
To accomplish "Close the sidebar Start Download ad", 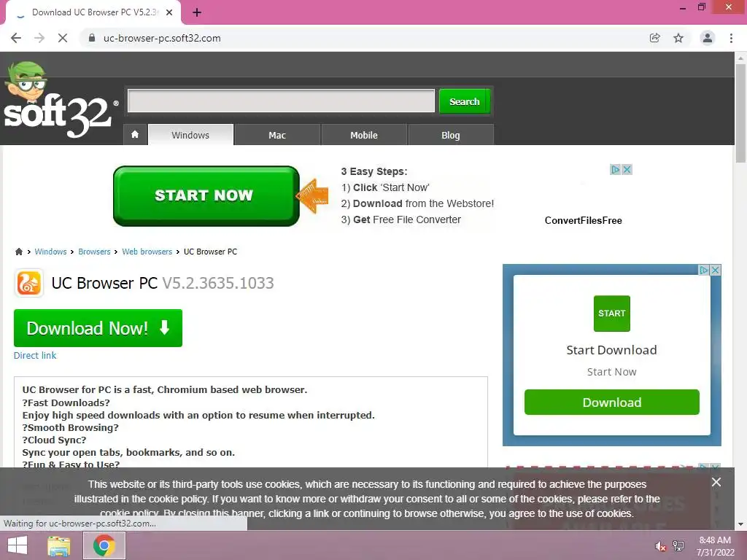I will point(715,270).
